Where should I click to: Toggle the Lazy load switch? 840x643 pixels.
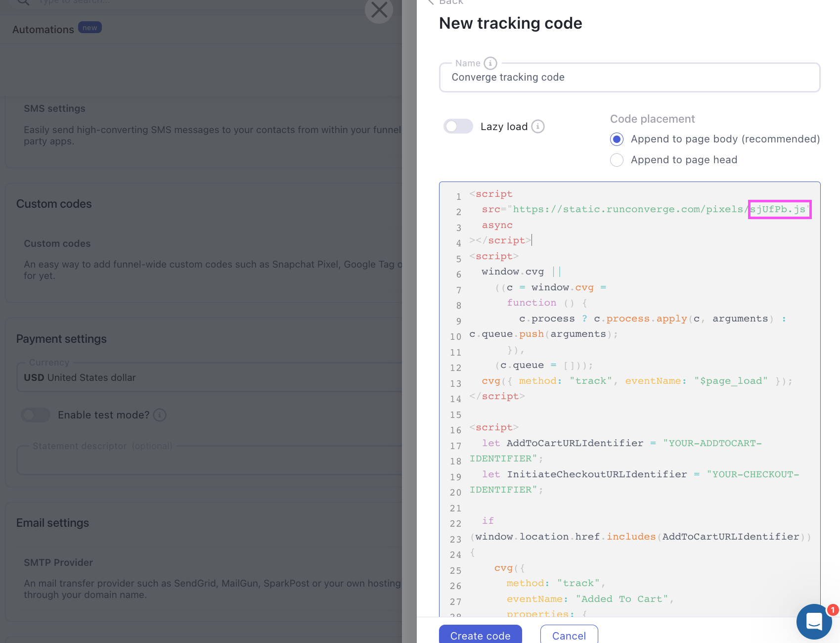click(458, 127)
